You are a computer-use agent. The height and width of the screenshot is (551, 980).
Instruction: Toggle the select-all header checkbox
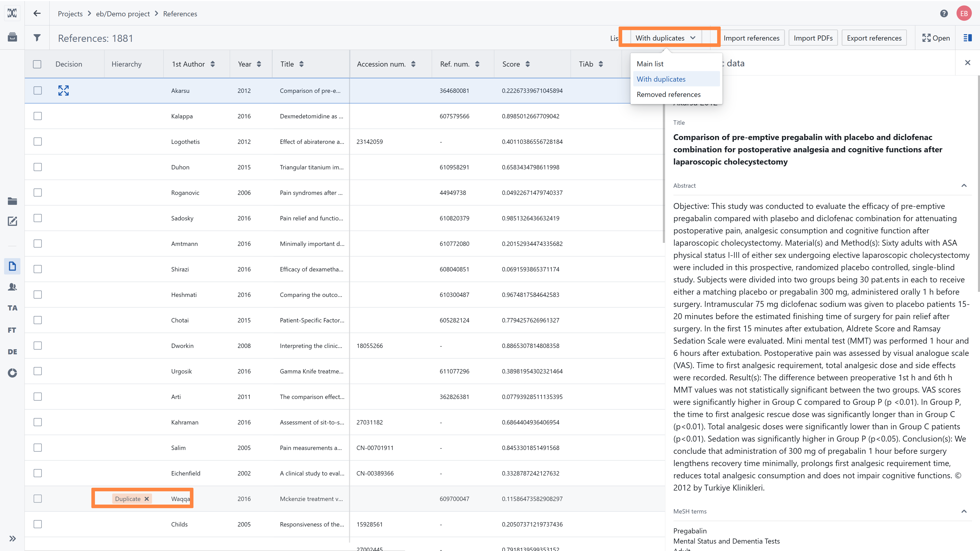[37, 64]
